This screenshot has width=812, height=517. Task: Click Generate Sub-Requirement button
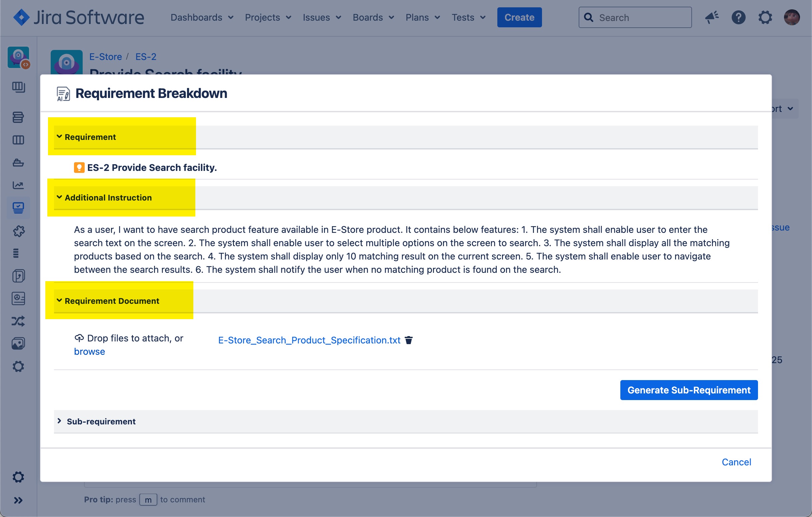coord(689,390)
